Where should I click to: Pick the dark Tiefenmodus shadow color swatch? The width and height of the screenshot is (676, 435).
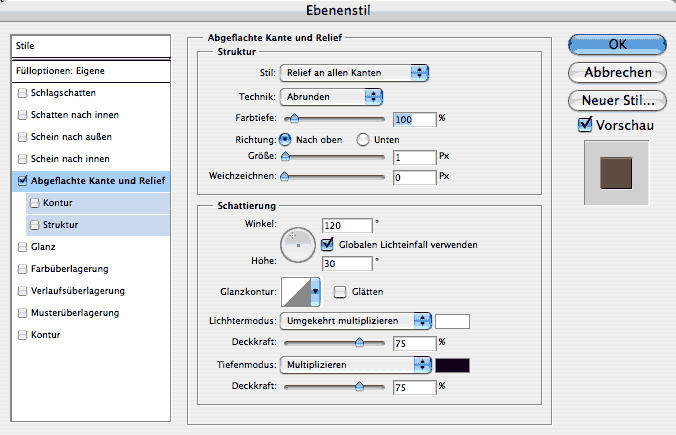pos(453,364)
